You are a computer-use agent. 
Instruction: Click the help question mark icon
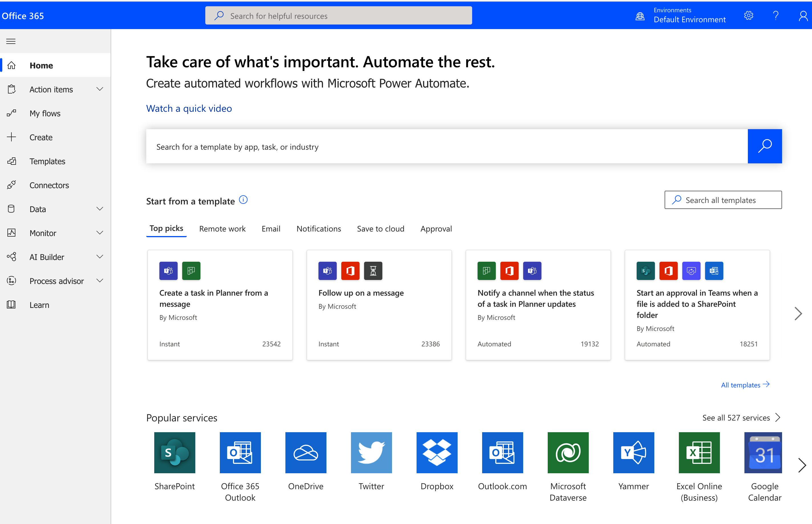click(x=776, y=16)
